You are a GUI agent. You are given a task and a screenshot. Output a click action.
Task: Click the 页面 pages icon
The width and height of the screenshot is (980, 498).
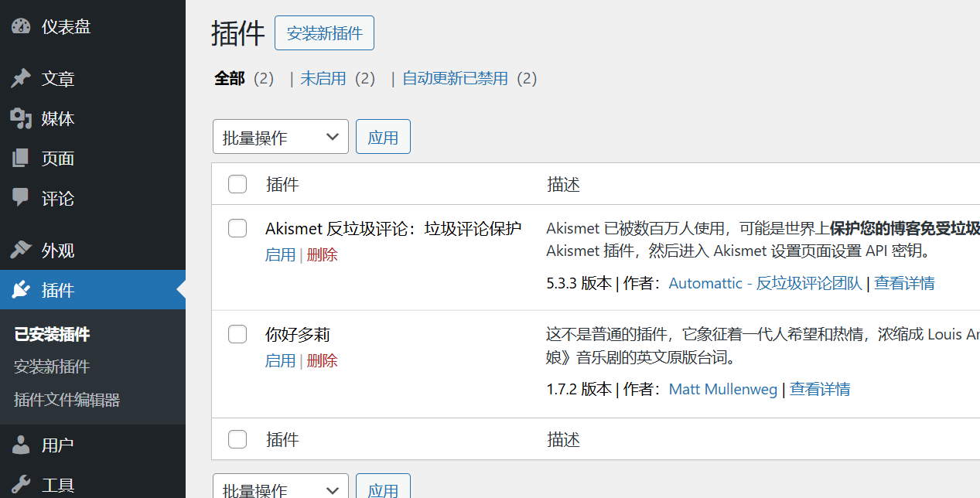(19, 159)
